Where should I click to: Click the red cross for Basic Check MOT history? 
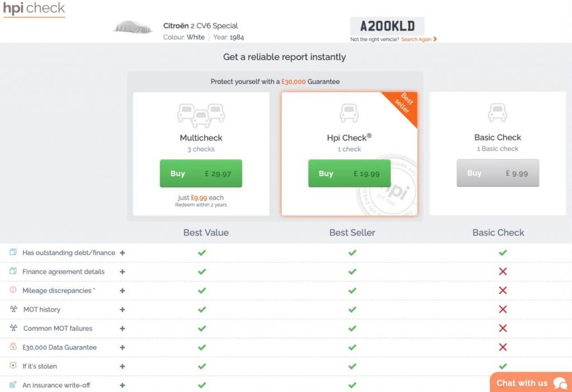pos(502,309)
